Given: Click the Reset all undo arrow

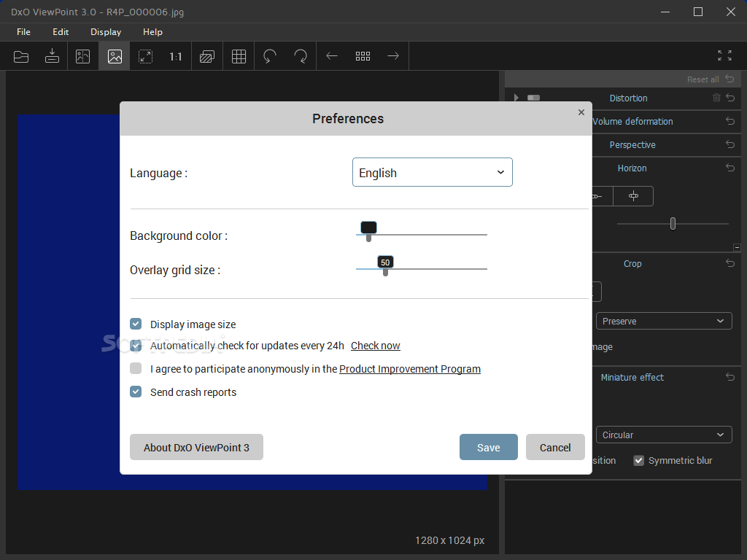Looking at the screenshot, I should (729, 79).
